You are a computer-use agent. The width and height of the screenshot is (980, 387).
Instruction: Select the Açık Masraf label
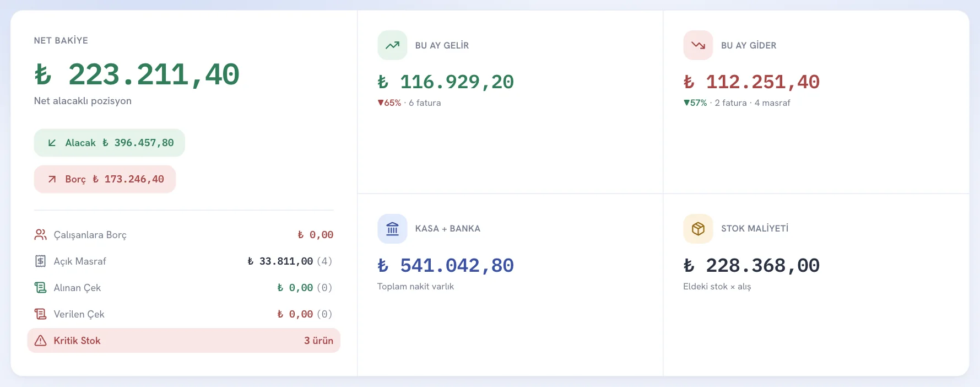tap(80, 261)
